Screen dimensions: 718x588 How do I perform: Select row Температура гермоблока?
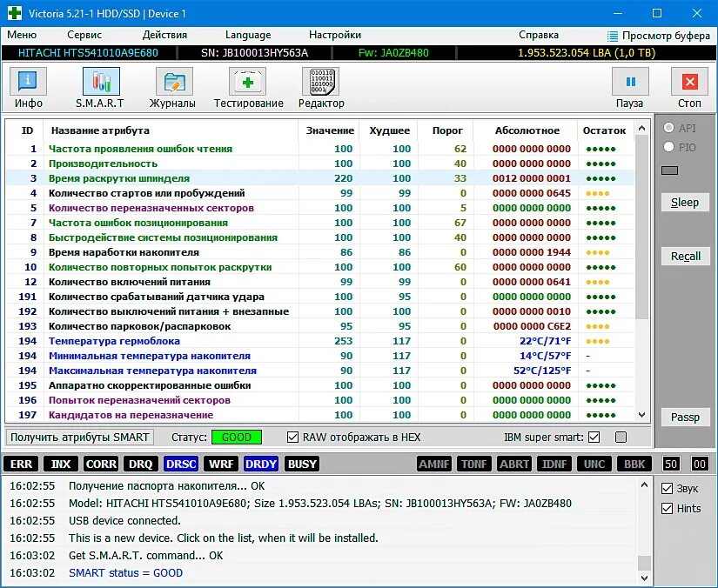coord(320,341)
